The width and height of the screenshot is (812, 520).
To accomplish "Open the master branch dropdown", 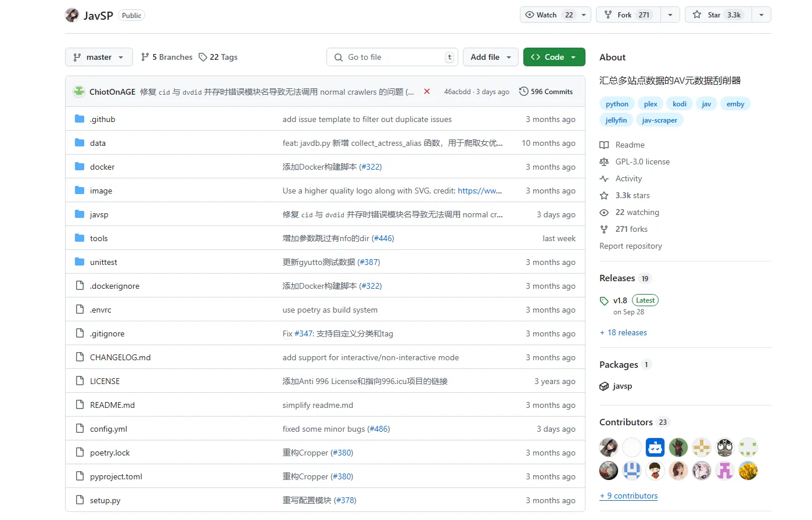I will [99, 58].
